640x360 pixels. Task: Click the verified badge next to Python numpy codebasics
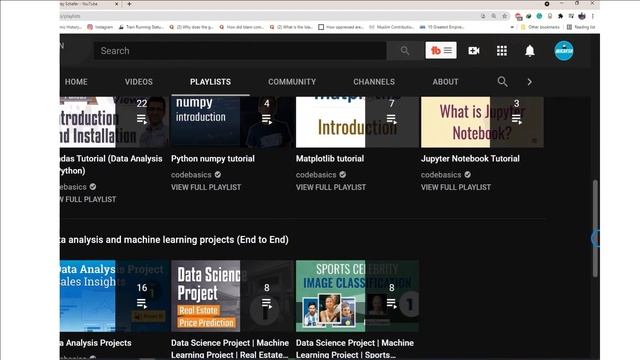(218, 175)
